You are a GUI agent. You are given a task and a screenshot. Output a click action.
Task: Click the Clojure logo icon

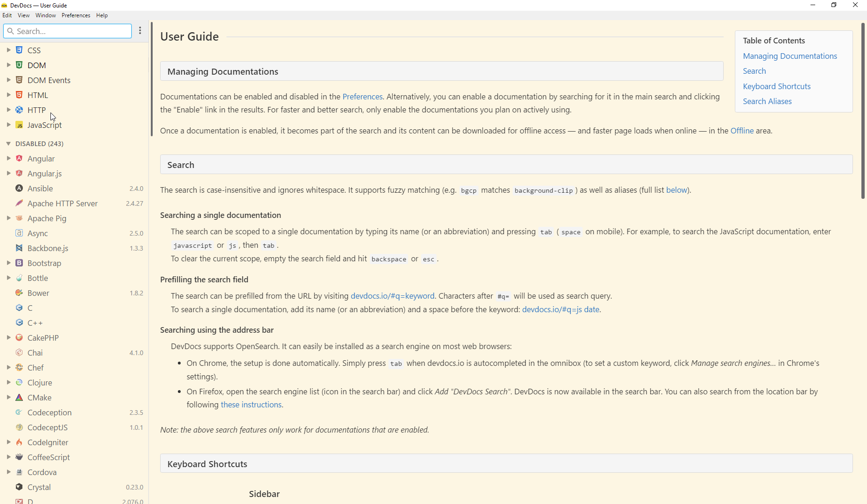pos(19,382)
